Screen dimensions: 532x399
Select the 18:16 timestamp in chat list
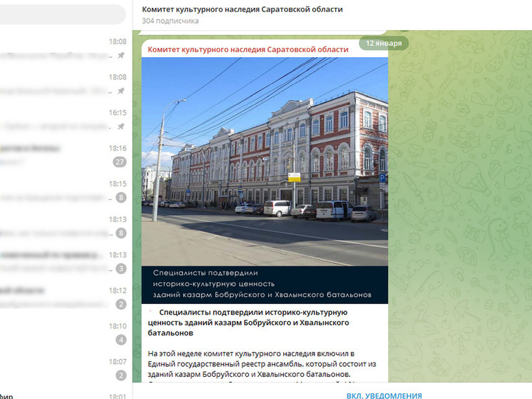118,148
